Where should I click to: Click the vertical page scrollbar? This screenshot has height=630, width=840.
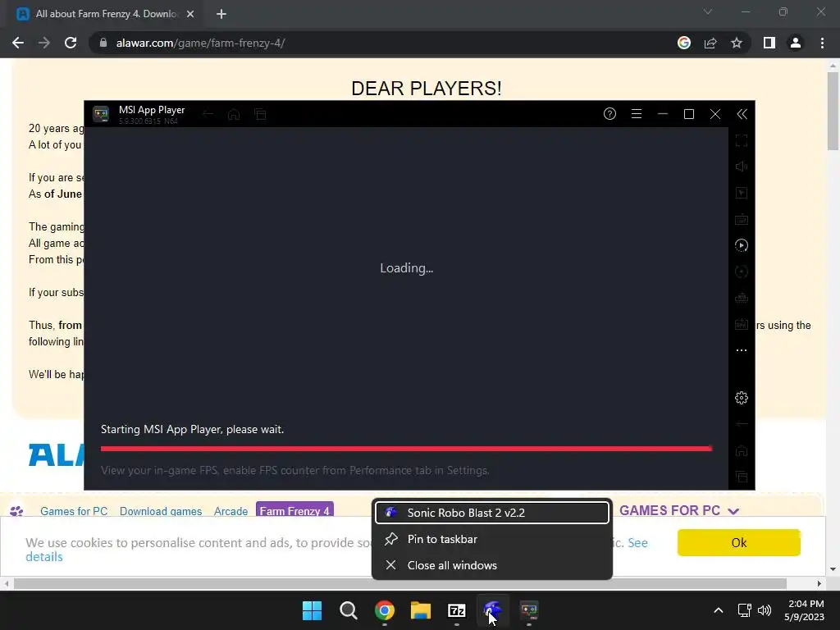pos(833,111)
